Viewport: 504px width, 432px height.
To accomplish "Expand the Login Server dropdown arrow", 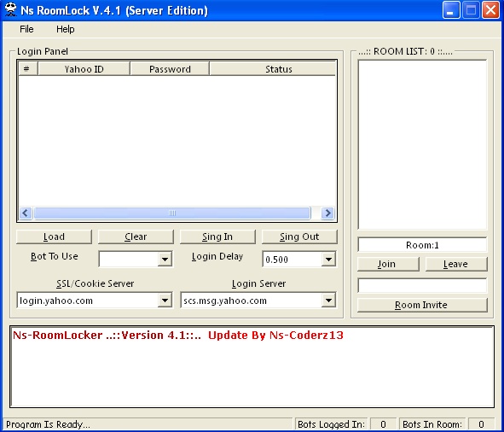I will click(328, 301).
